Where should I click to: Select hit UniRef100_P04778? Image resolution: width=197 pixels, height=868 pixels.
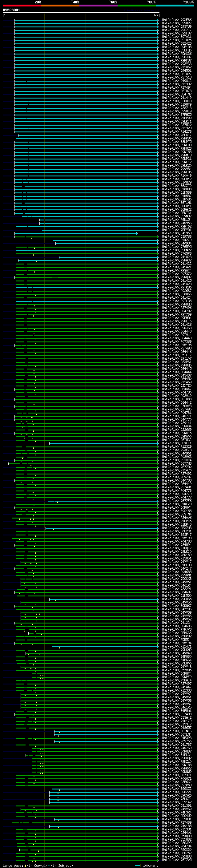tap(176, 491)
